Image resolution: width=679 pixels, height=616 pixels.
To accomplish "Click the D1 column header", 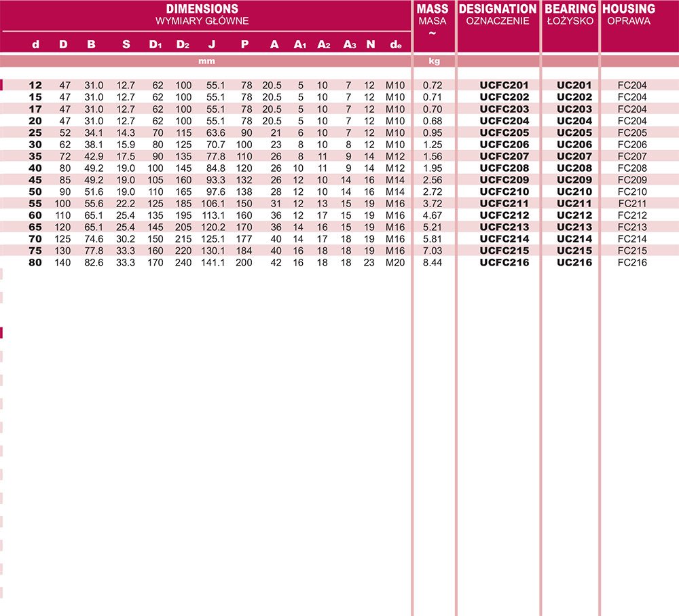I will pos(155,44).
